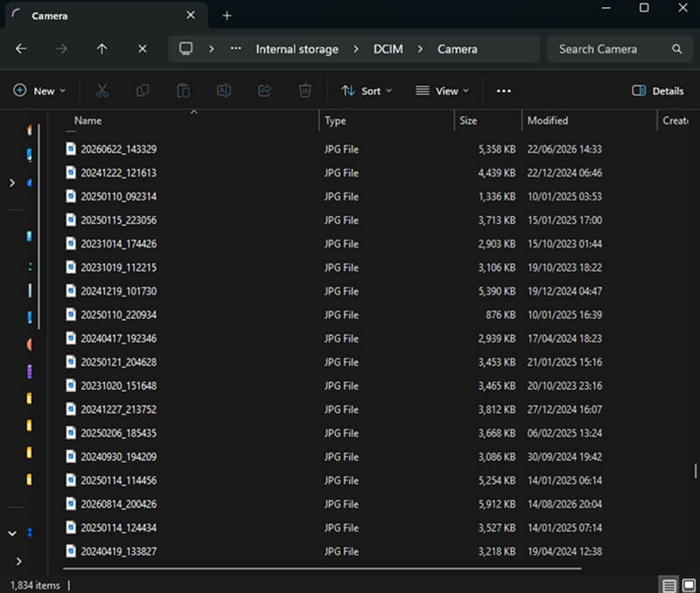Select file 20250110_092314

point(119,196)
